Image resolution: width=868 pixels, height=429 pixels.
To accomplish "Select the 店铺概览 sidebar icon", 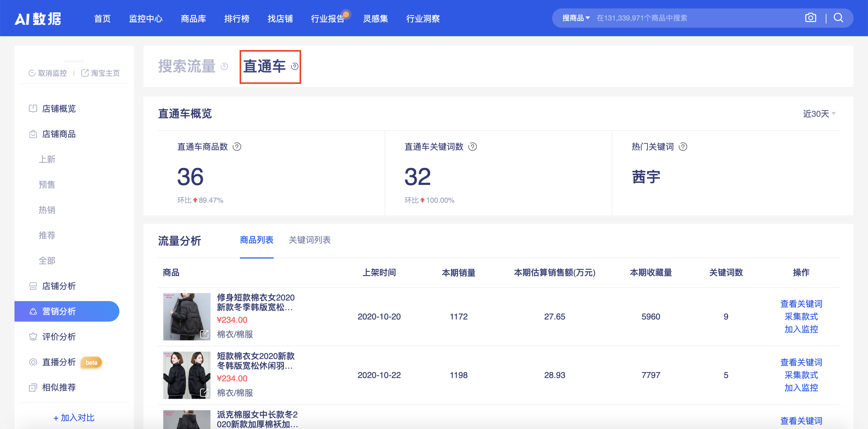I will 33,108.
